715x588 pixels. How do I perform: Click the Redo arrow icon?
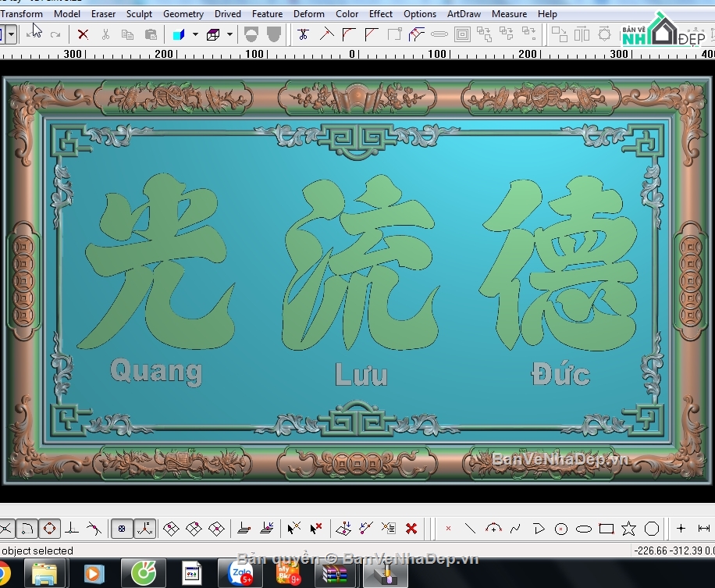(x=55, y=34)
